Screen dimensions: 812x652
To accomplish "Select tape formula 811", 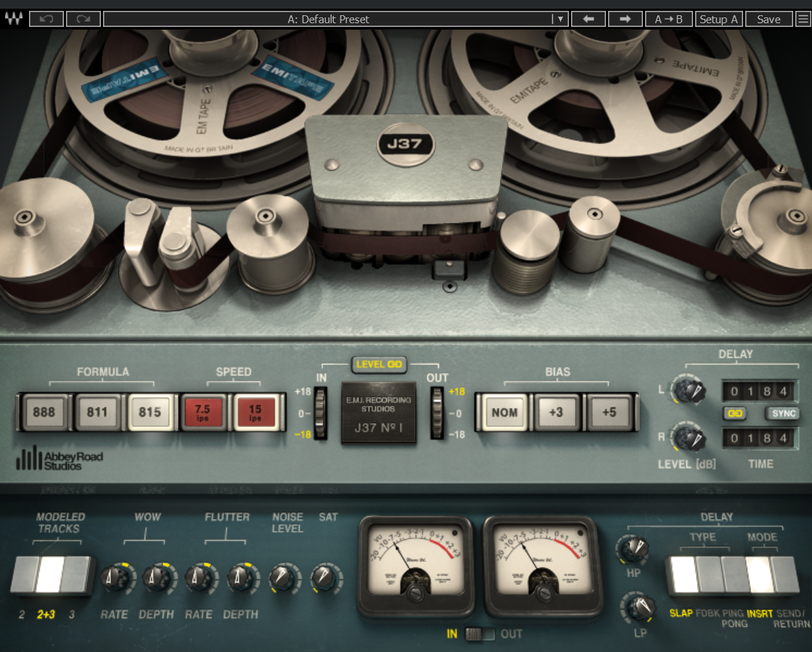I will pyautogui.click(x=97, y=412).
